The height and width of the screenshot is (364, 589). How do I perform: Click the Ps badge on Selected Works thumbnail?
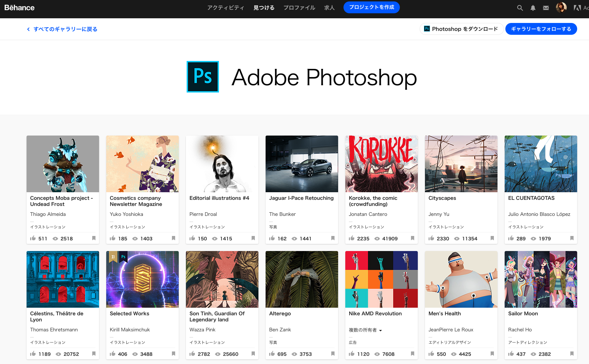pyautogui.click(x=123, y=257)
